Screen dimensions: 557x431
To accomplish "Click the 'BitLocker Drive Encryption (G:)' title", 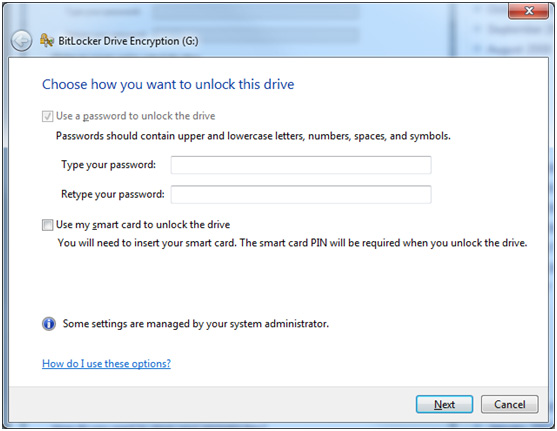I will pyautogui.click(x=128, y=41).
